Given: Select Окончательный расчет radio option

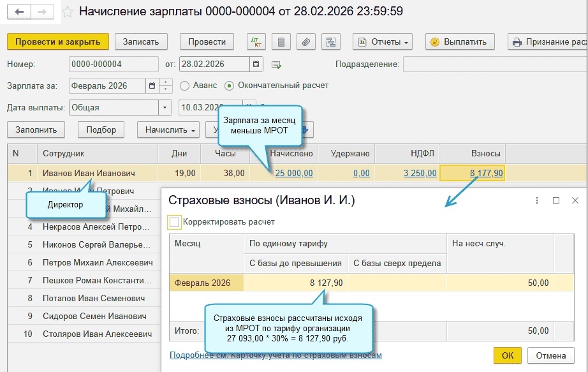Looking at the screenshot, I should click(x=230, y=86).
